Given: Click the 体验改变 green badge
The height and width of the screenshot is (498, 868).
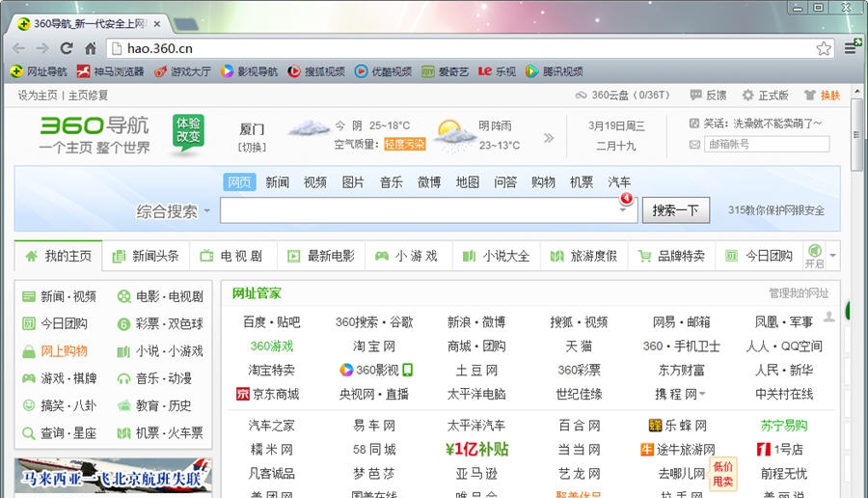Looking at the screenshot, I should click(188, 132).
